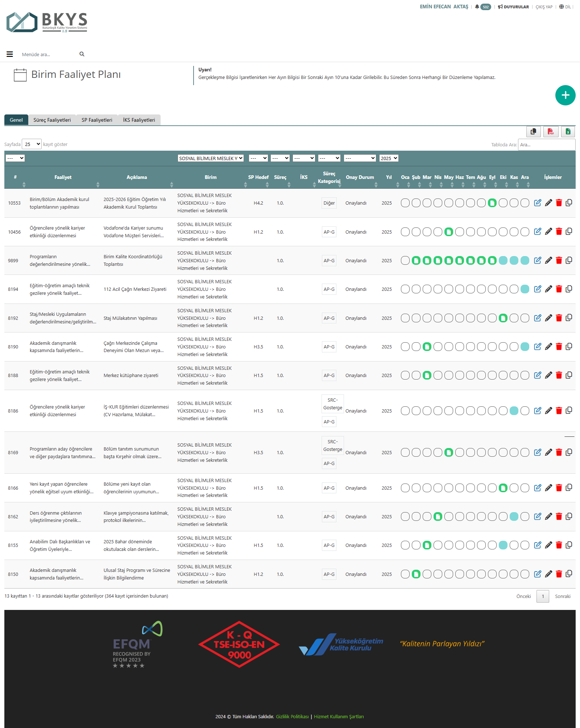The height and width of the screenshot is (728, 580).
Task: Edit record 10456 with the pencil icon
Action: click(x=548, y=231)
